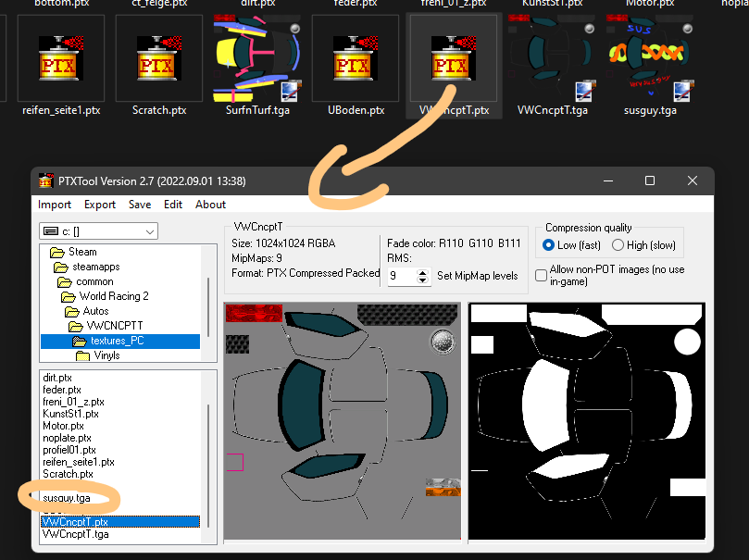Viewport: 749px width, 560px height.
Task: Click the UBoden.ptx file icon
Action: point(355,57)
